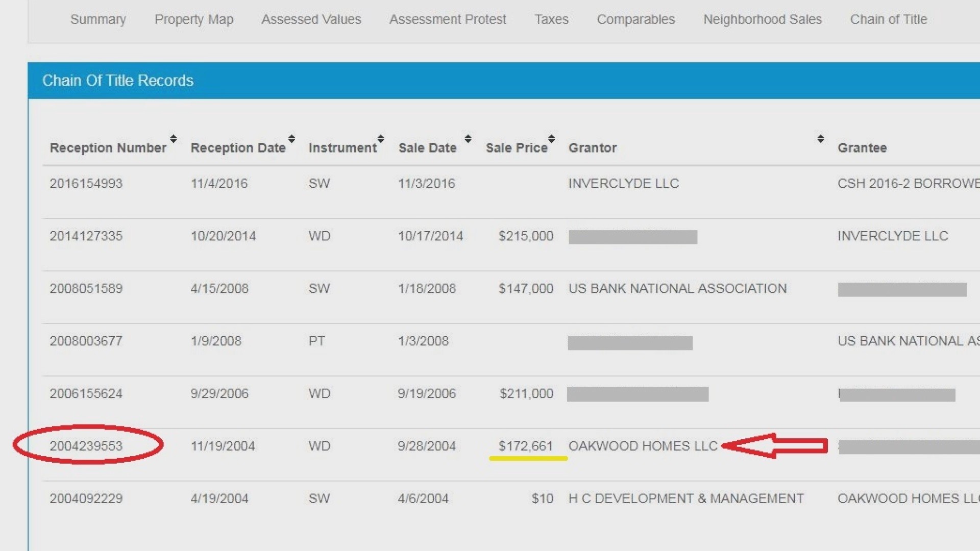Sort the table by Sale Date
Screen dimensions: 980x551
[x=468, y=139]
